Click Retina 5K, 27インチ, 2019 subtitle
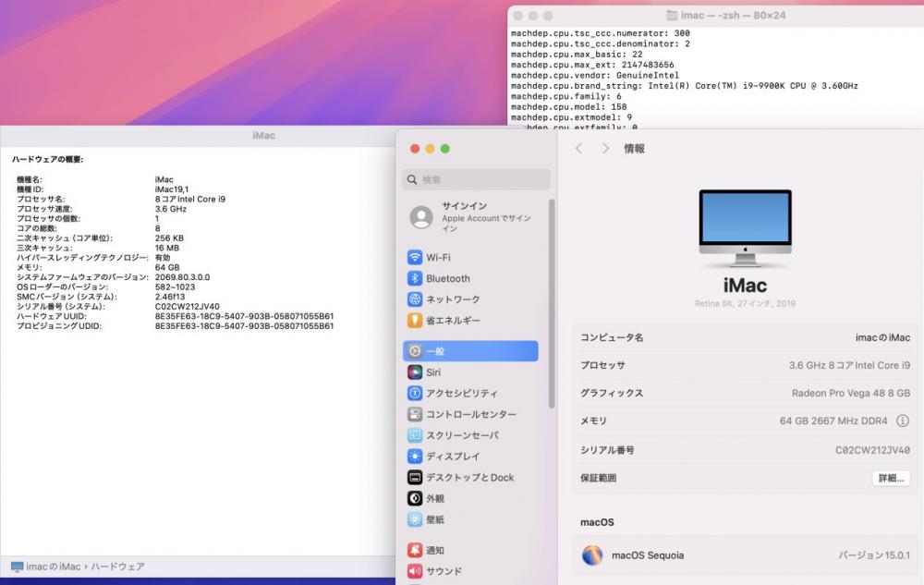Image resolution: width=924 pixels, height=585 pixels. [x=745, y=303]
